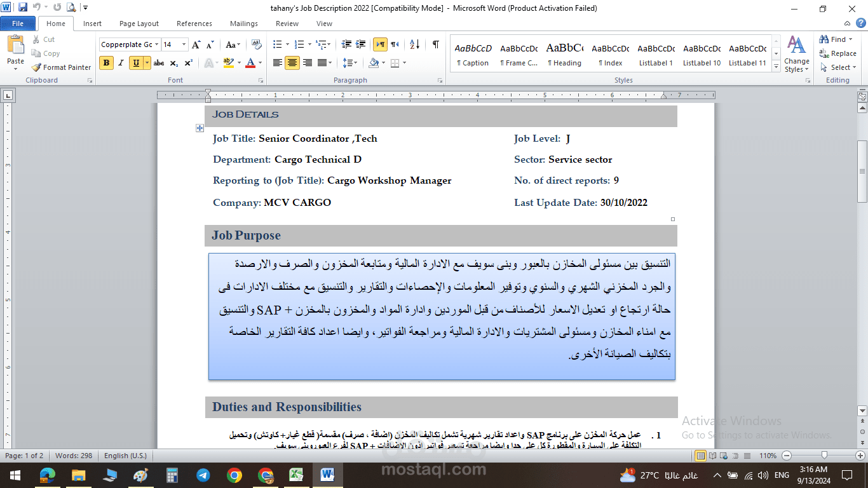Align text to the right
The width and height of the screenshot is (868, 488).
click(308, 63)
